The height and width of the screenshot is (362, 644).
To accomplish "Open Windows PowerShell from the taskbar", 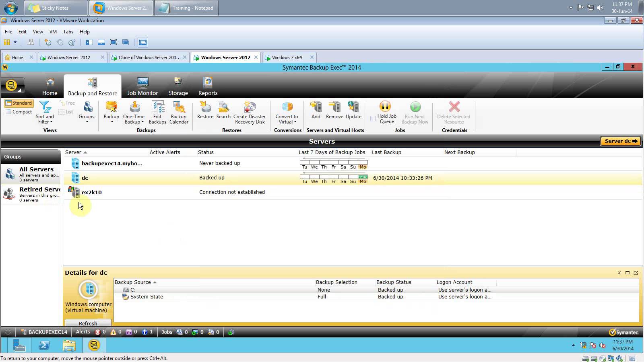I will 44,345.
